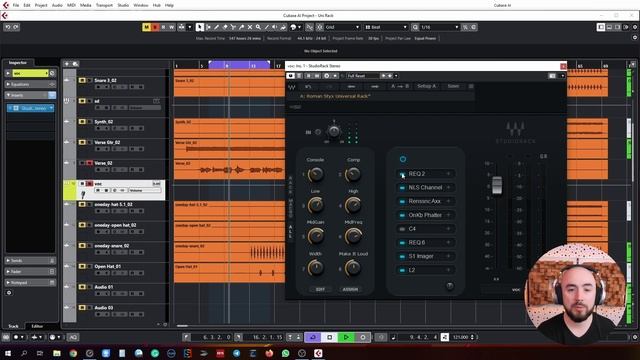Open the File menu
640x360 pixels.
16,5
